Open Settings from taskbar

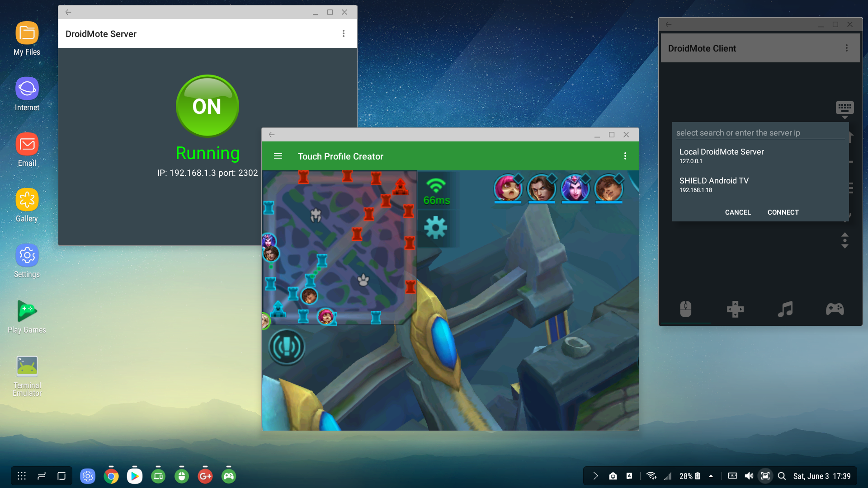(x=88, y=476)
